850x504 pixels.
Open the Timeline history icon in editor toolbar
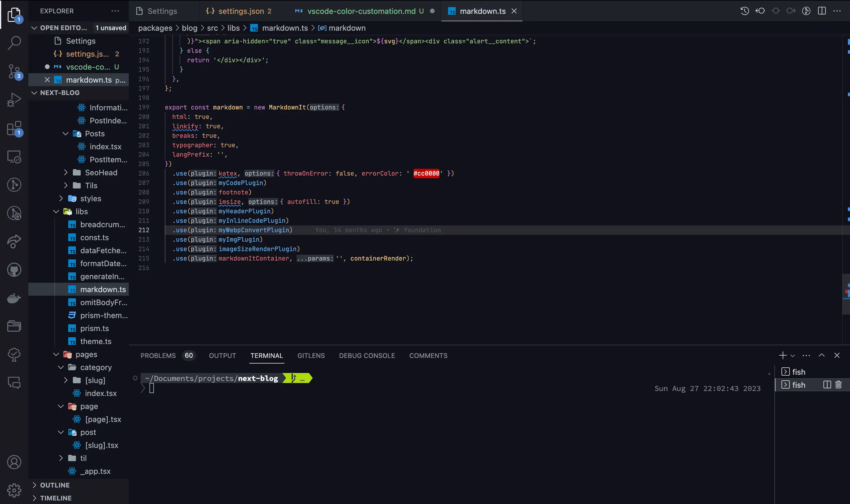point(745,11)
